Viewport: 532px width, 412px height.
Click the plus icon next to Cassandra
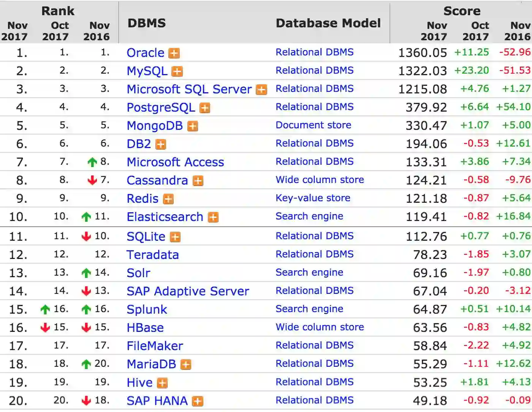(198, 181)
